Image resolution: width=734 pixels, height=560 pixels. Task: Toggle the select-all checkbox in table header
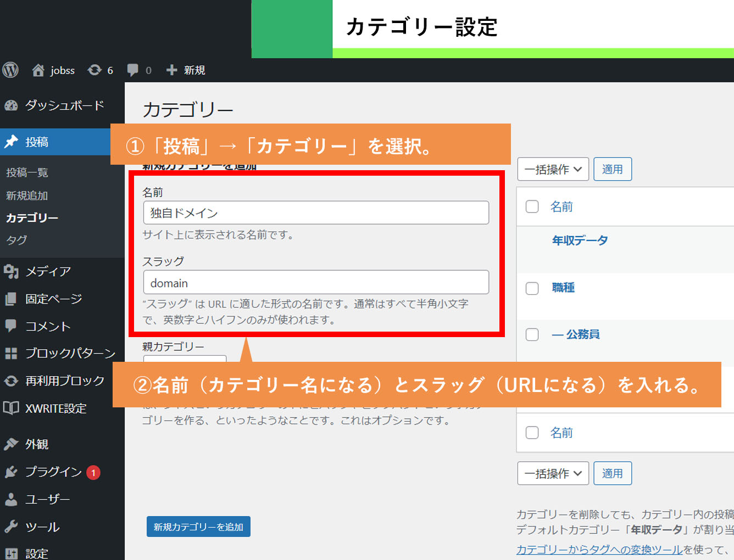tap(532, 206)
